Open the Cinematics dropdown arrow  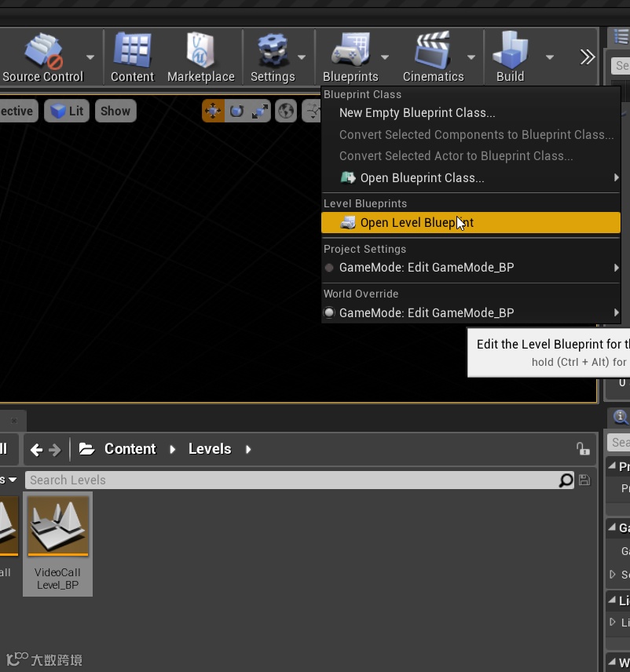point(471,57)
